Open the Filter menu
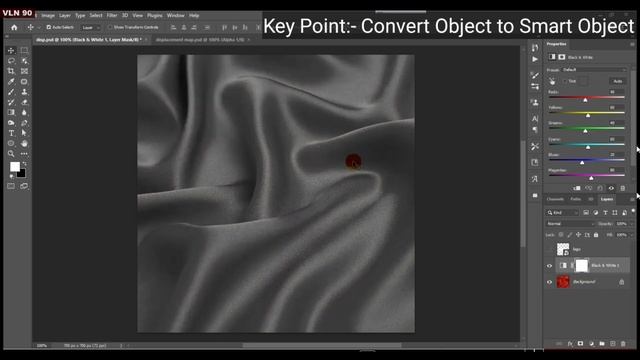Image resolution: width=640 pixels, height=360 pixels. (x=112, y=16)
